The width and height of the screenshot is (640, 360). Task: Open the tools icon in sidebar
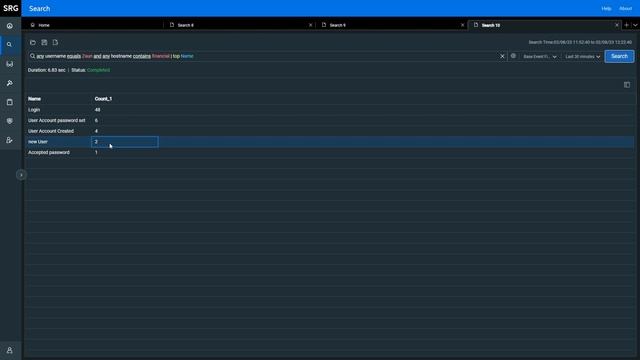tap(9, 83)
